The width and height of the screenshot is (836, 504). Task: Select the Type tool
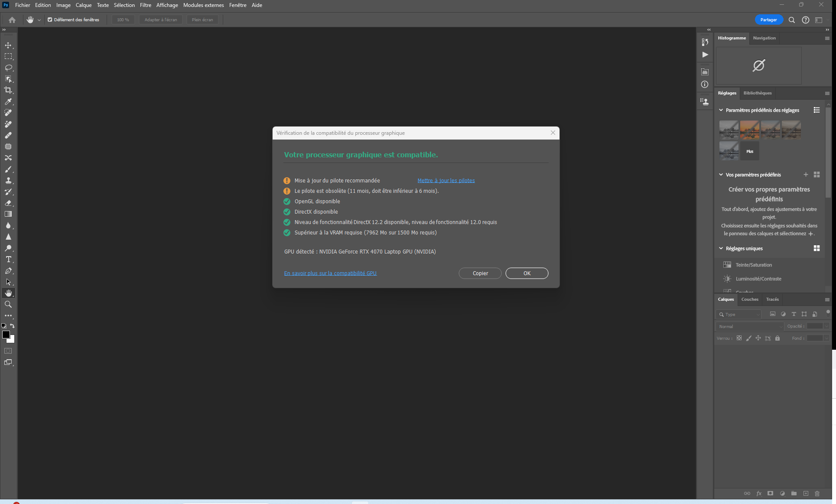click(x=8, y=259)
